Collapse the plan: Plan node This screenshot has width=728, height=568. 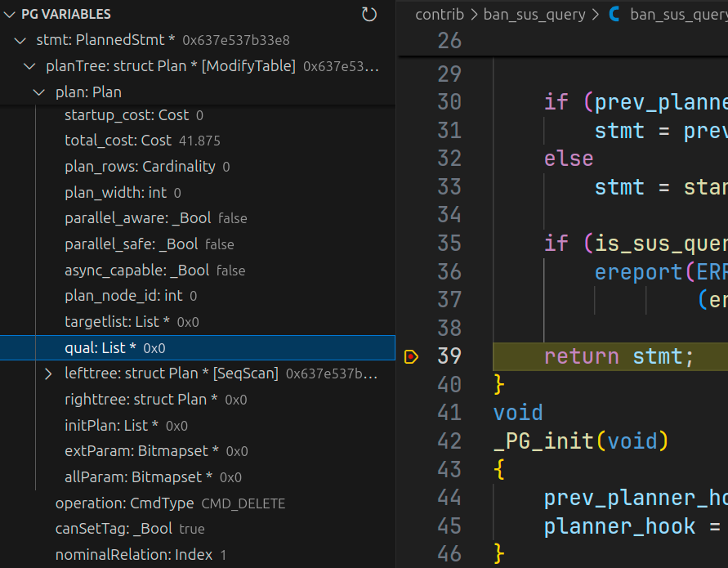pyautogui.click(x=39, y=92)
